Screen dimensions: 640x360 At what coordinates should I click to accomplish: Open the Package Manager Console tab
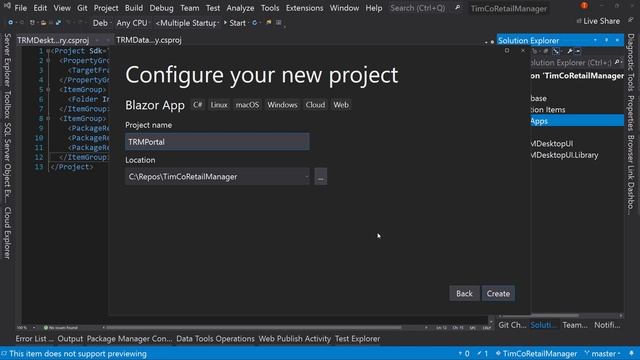click(129, 338)
